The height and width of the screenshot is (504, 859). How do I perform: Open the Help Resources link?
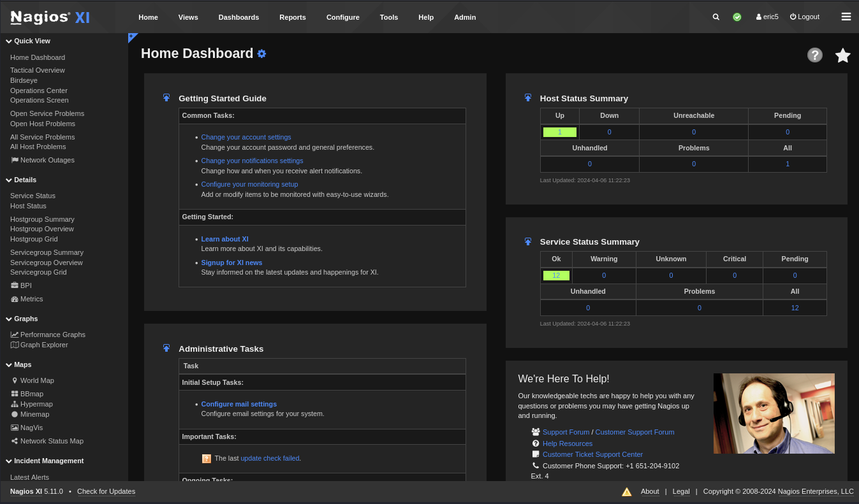568,443
